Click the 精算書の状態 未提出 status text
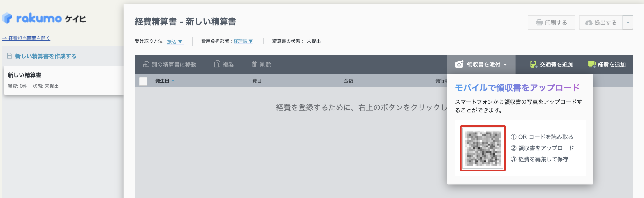Viewport: 644px width, 198px height. pos(296,41)
